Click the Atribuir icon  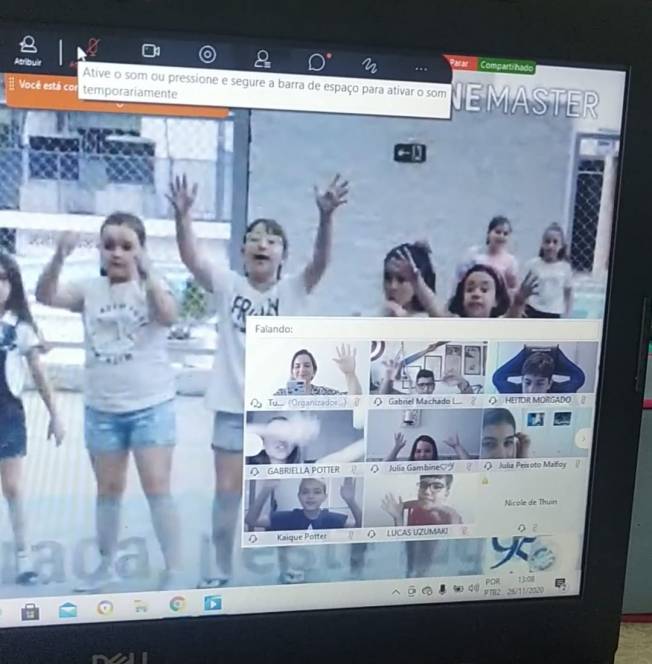pos(28,46)
